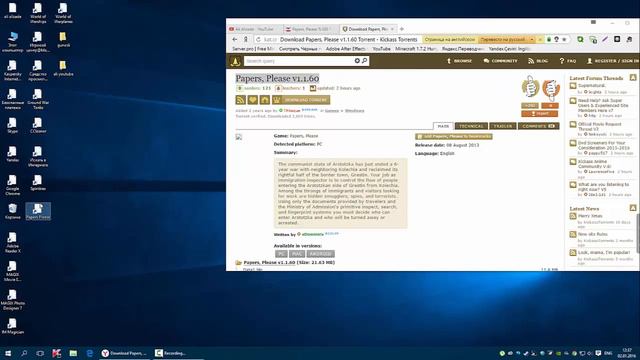
Task: Click the orange Report button
Action: [x=540, y=113]
